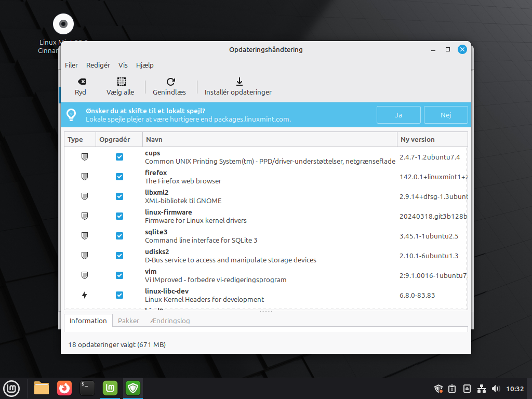Switch to the Ændringslog tab

pos(170,321)
